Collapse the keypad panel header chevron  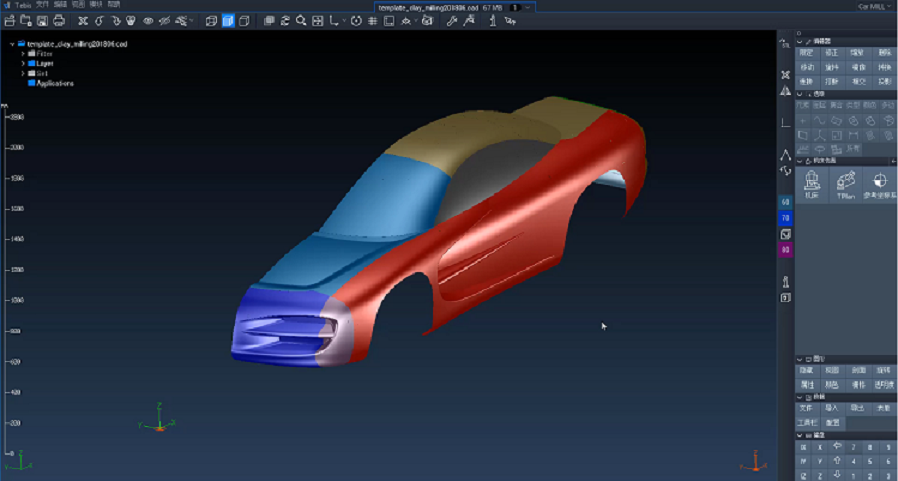(x=799, y=436)
